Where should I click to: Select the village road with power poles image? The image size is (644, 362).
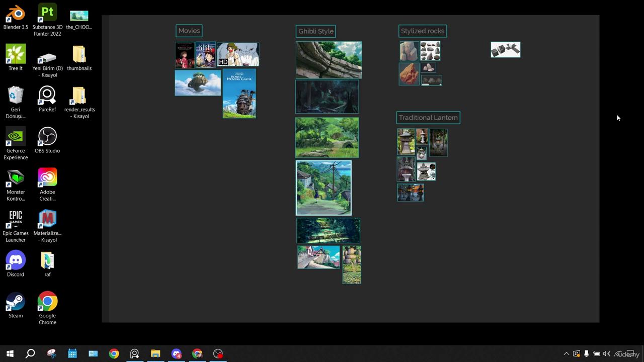click(324, 188)
